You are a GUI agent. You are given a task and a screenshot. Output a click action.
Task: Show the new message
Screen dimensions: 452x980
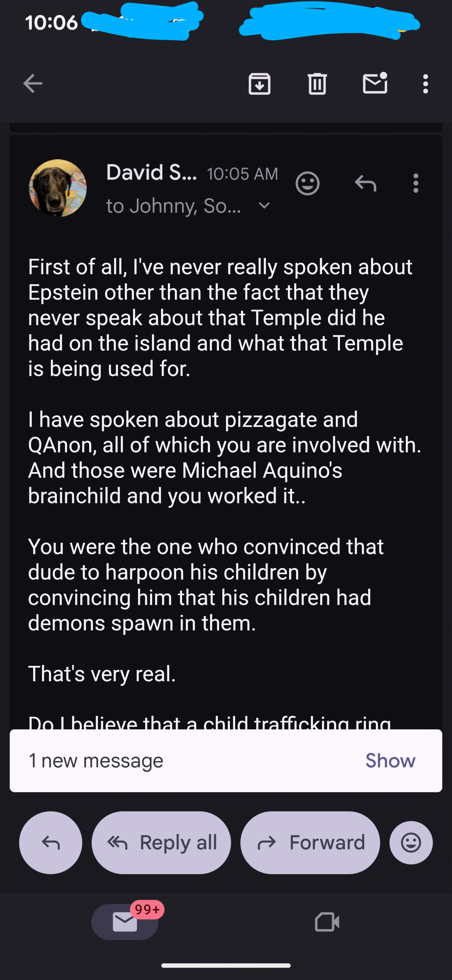(x=390, y=760)
